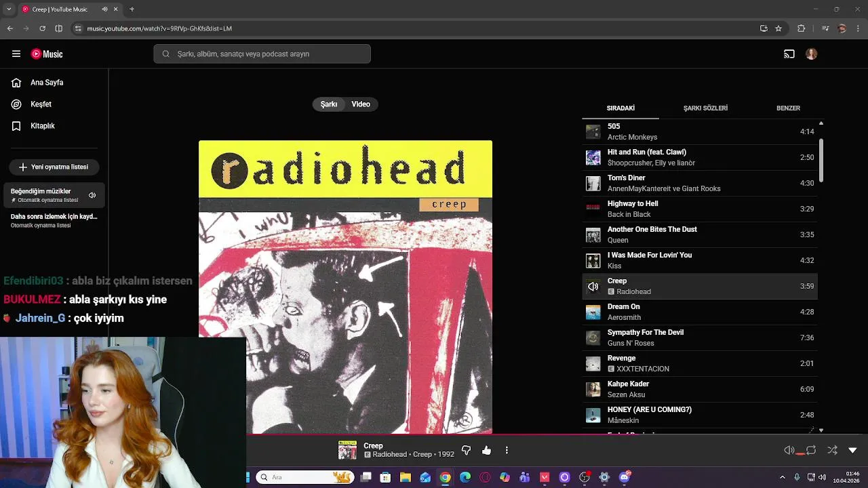This screenshot has height=488, width=868.
Task: Click the search magnifier icon
Action: coord(165,54)
